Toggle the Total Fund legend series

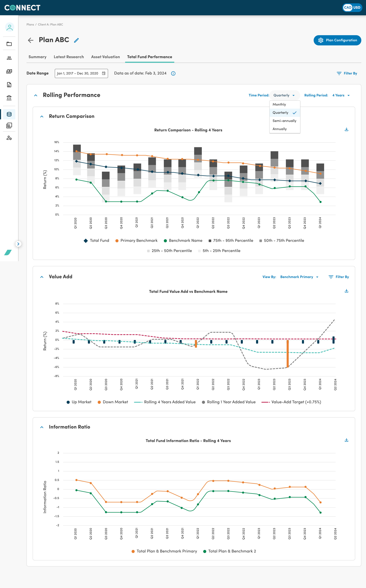[96, 241]
